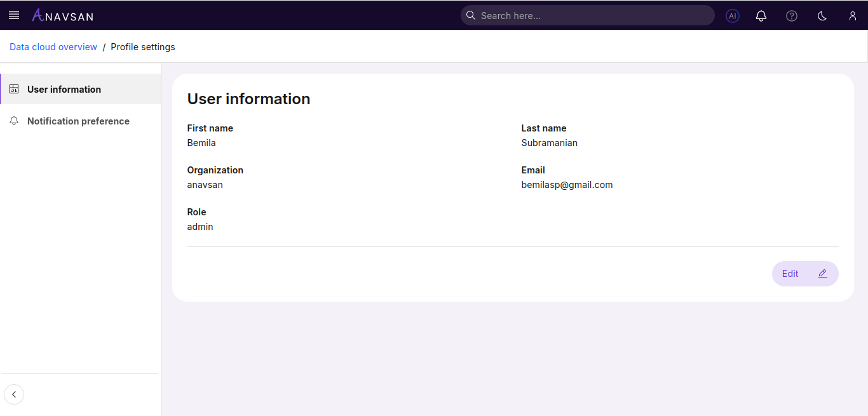This screenshot has height=416, width=868.
Task: Click the help question mark icon
Action: click(x=791, y=15)
